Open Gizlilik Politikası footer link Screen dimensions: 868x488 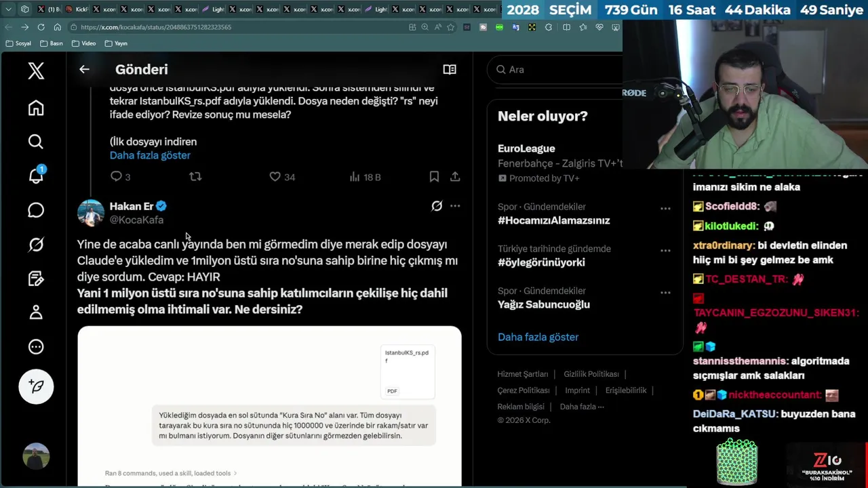click(x=591, y=374)
